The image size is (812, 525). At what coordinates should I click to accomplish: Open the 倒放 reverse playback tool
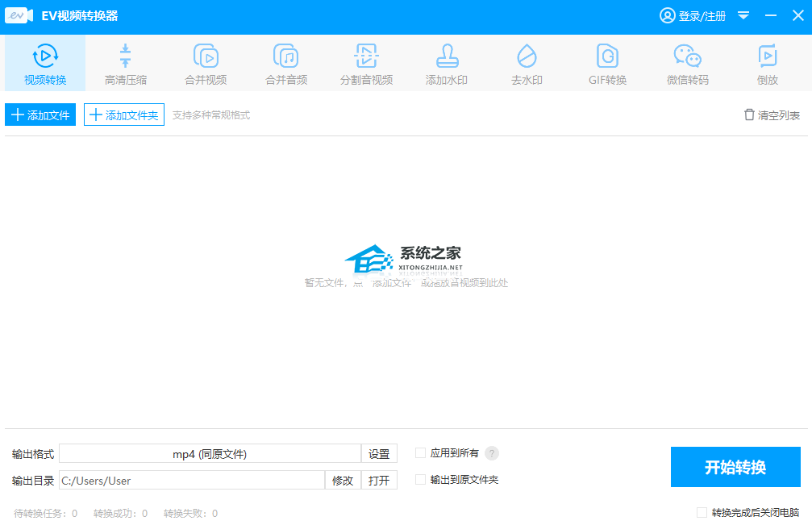(x=768, y=63)
